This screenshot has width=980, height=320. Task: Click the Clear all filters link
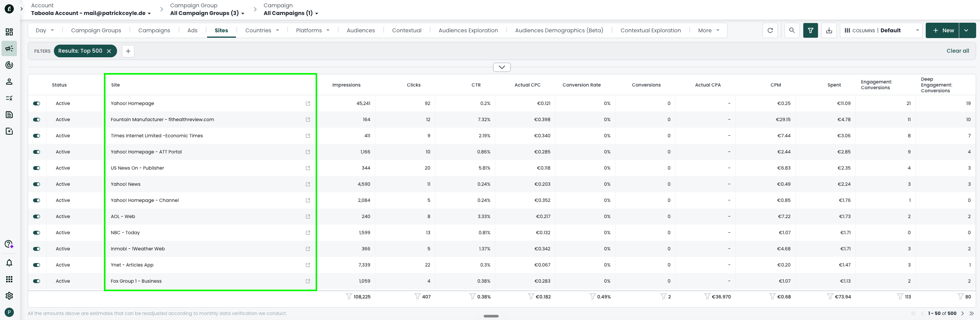click(958, 51)
